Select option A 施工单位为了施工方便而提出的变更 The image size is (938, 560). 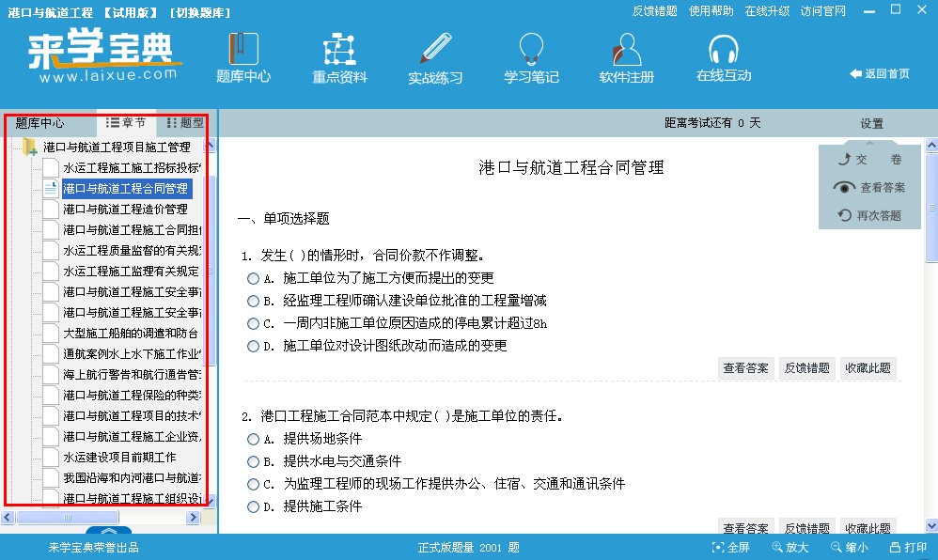(x=253, y=278)
